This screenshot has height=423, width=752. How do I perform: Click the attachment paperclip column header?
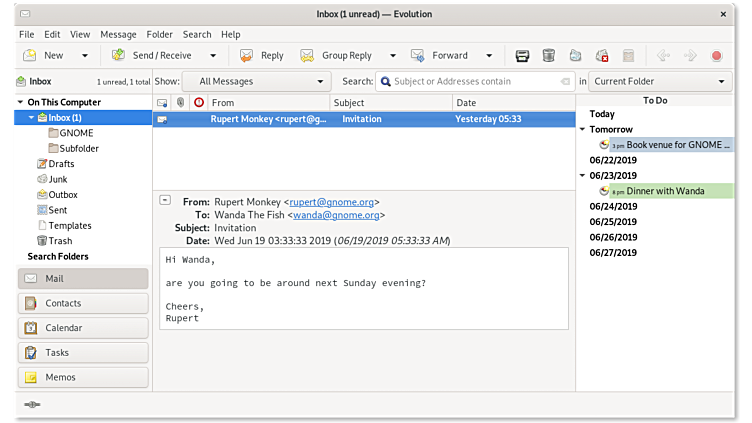point(180,102)
